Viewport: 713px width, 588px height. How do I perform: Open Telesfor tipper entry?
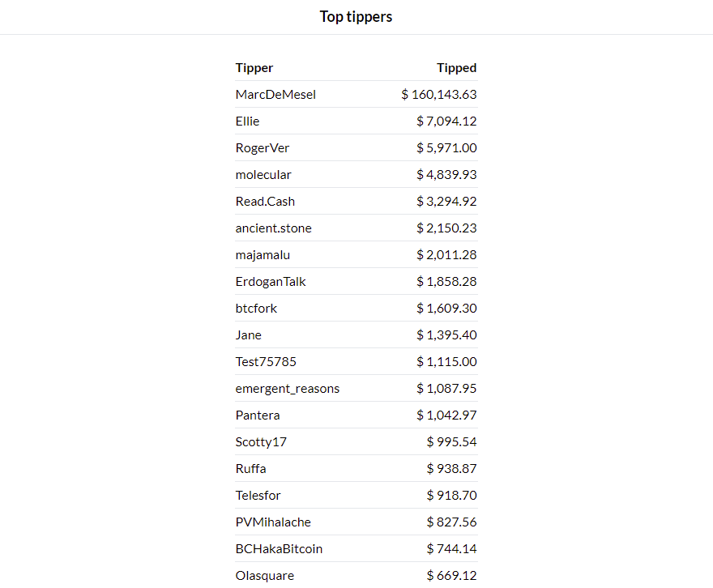[x=258, y=496]
